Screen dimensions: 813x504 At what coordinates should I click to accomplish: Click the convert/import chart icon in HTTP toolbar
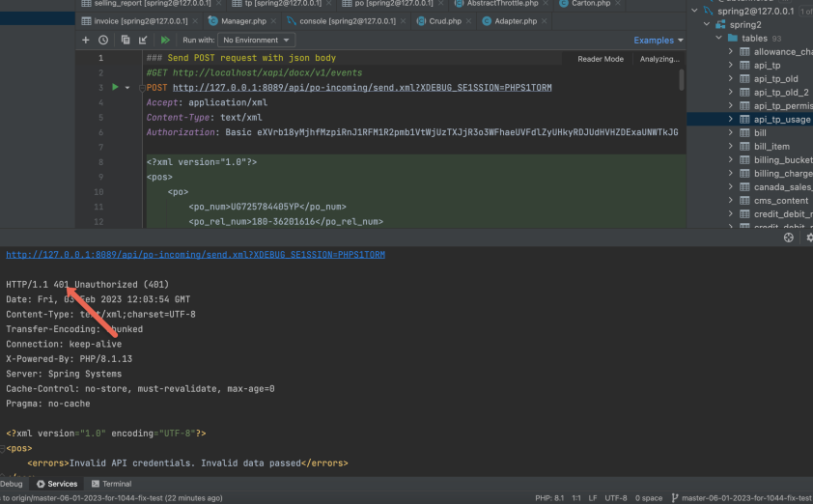point(143,40)
